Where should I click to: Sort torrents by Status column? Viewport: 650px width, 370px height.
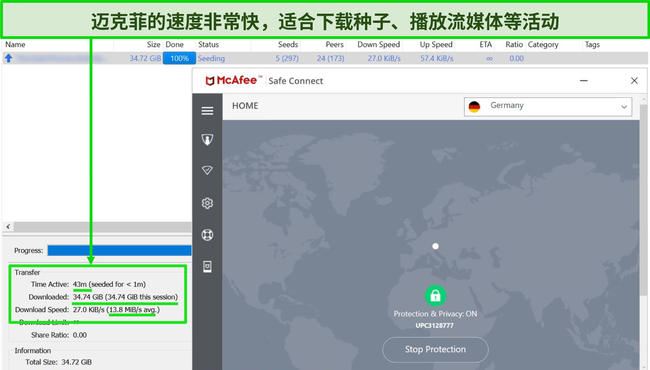click(209, 44)
